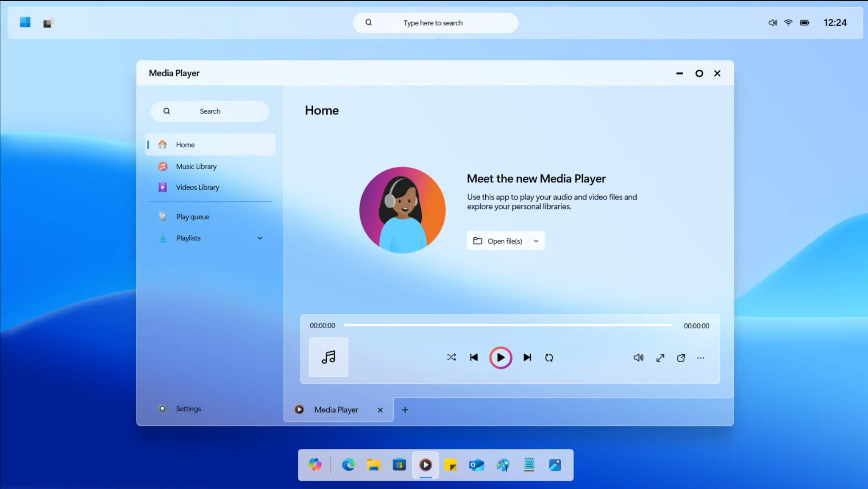Viewport: 868px width, 489px height.
Task: Click the cast to device icon
Action: tap(681, 358)
